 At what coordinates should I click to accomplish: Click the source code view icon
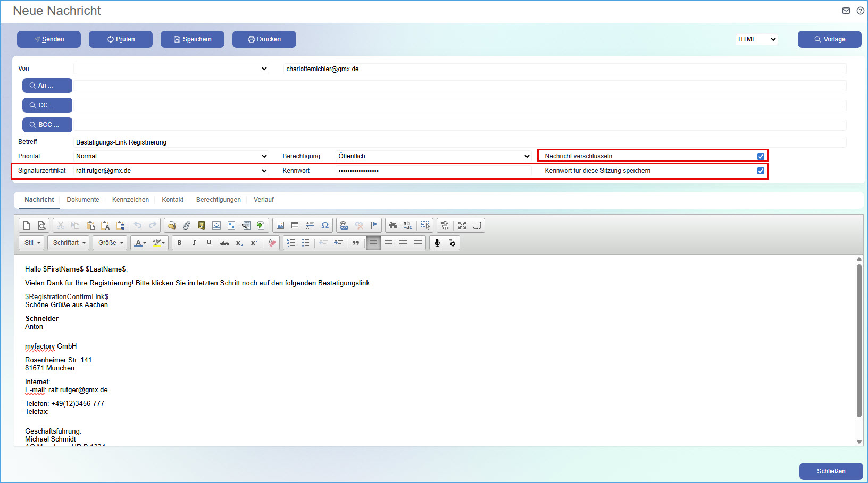(445, 225)
